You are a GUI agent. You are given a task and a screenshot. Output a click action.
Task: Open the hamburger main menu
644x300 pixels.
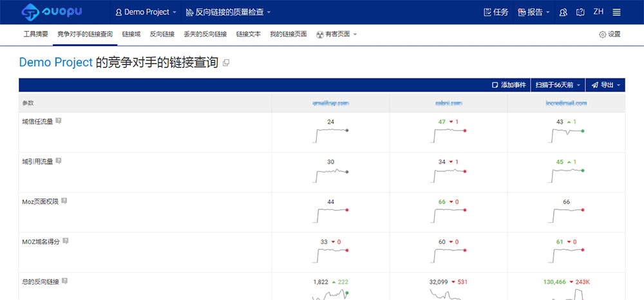616,12
